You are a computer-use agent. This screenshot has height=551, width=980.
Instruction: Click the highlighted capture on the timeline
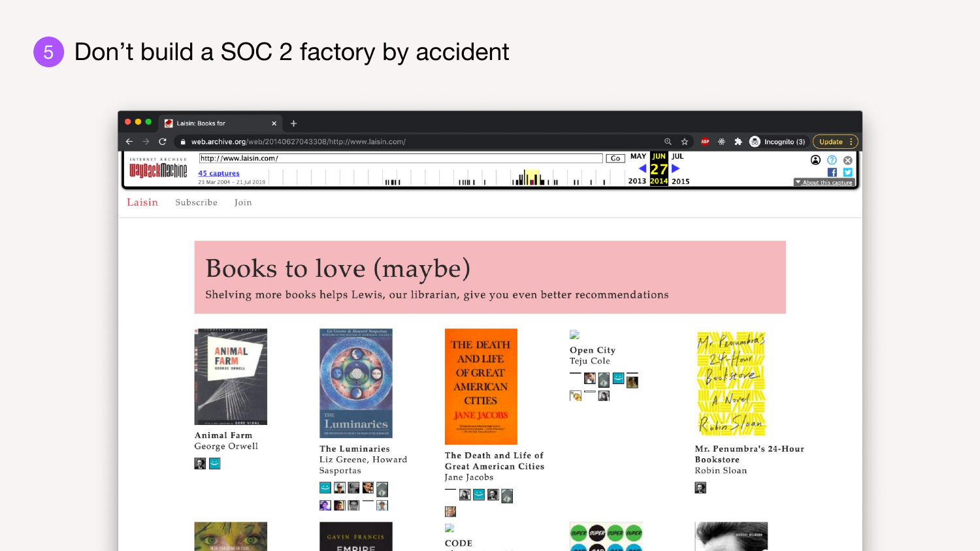pos(532,178)
